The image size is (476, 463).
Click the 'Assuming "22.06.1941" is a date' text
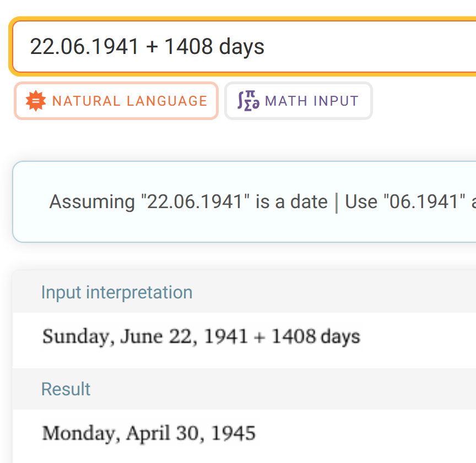click(x=188, y=202)
